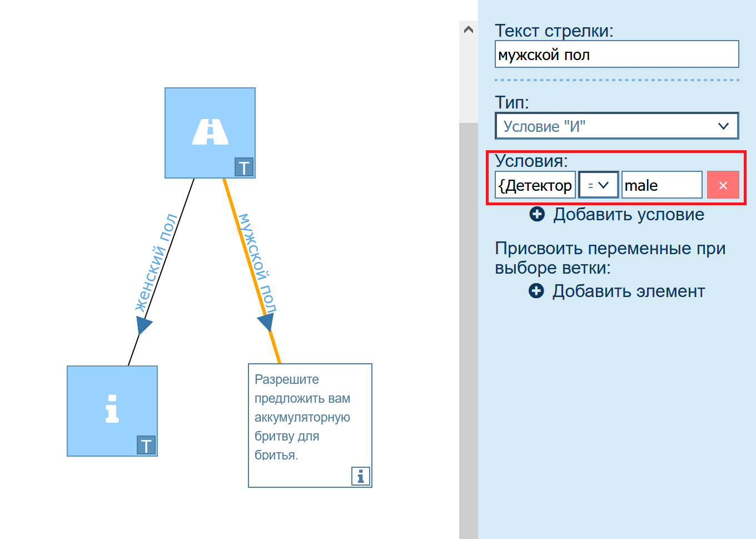Click the vertical scrollbar track
Screen dimensions: 756x539
coord(469,334)
